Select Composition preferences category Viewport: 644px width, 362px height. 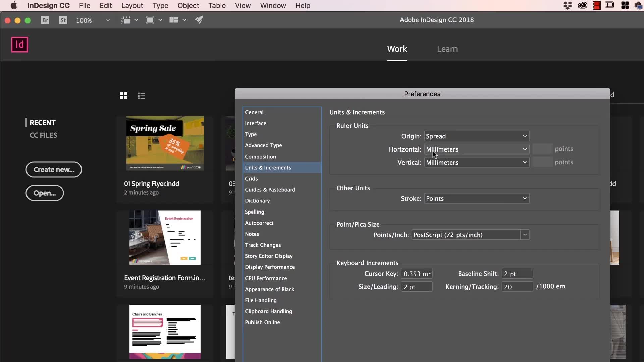tap(282, 157)
